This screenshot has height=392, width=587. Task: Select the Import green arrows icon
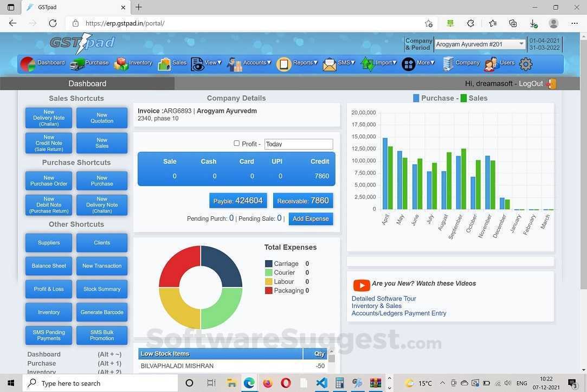pyautogui.click(x=367, y=63)
